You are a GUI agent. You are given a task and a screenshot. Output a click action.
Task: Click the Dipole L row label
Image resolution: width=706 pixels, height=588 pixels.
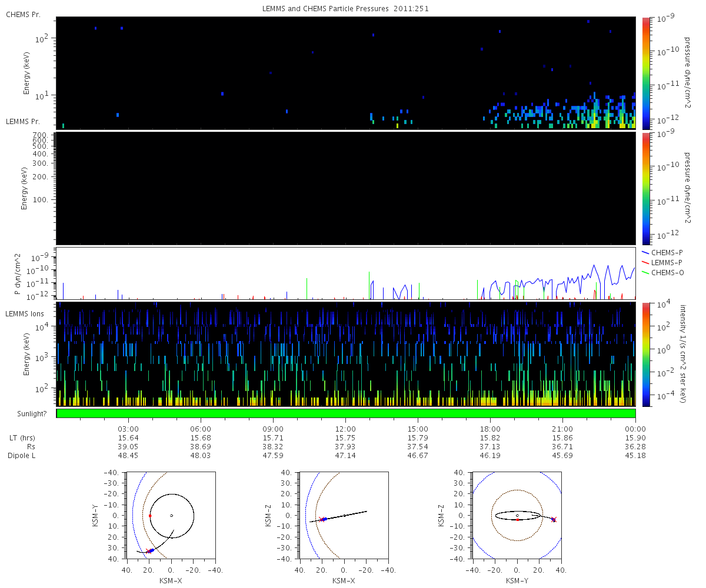click(x=23, y=456)
